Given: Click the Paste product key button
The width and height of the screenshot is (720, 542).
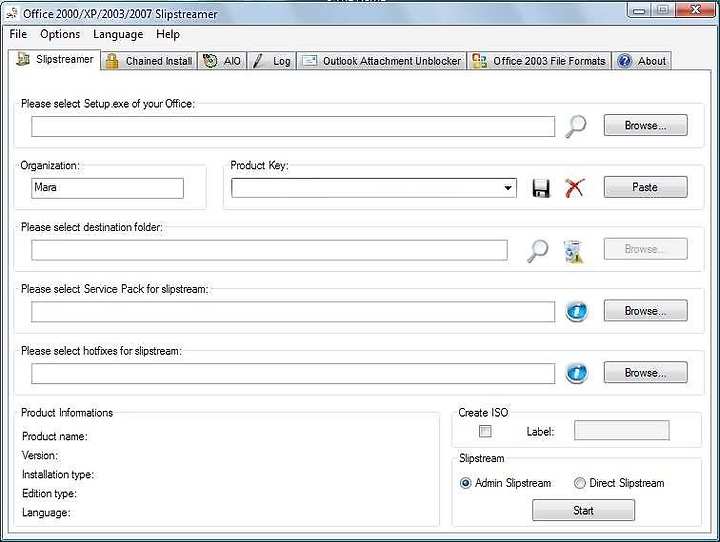Looking at the screenshot, I should tap(646, 187).
